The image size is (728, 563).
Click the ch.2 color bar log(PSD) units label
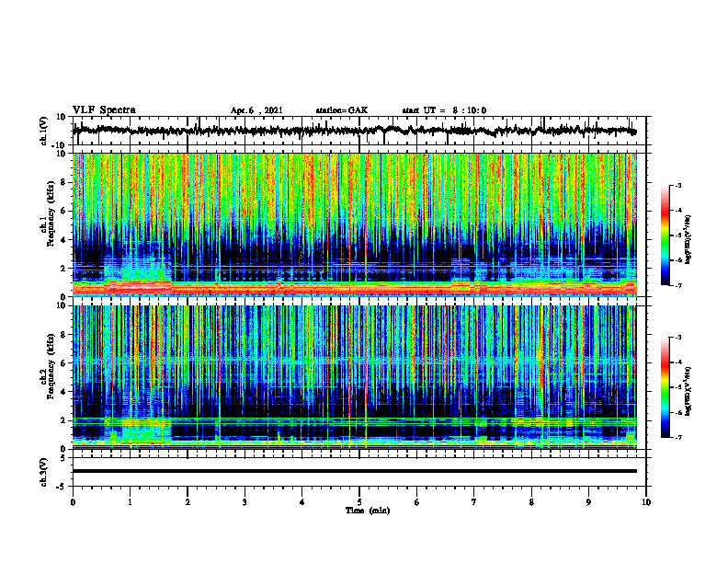689,392
